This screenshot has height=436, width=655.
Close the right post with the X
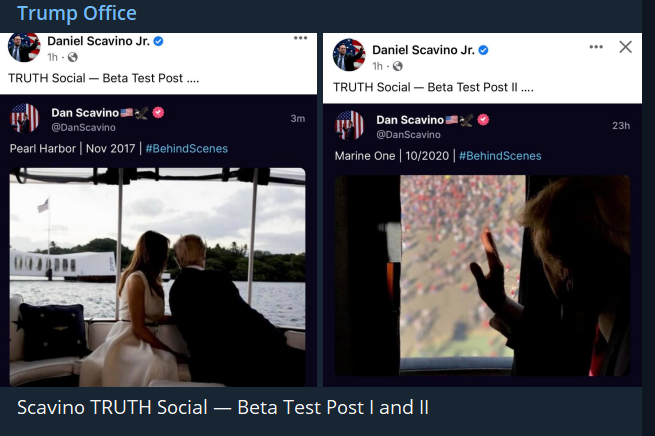626,47
